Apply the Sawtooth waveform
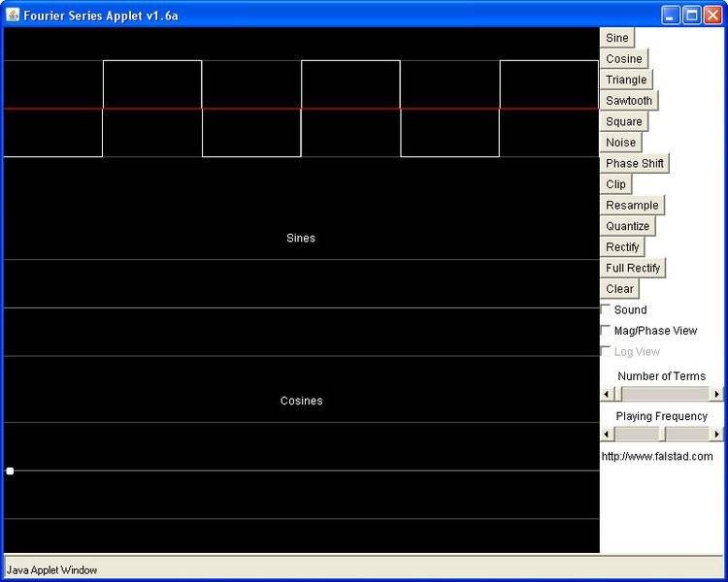 click(629, 100)
